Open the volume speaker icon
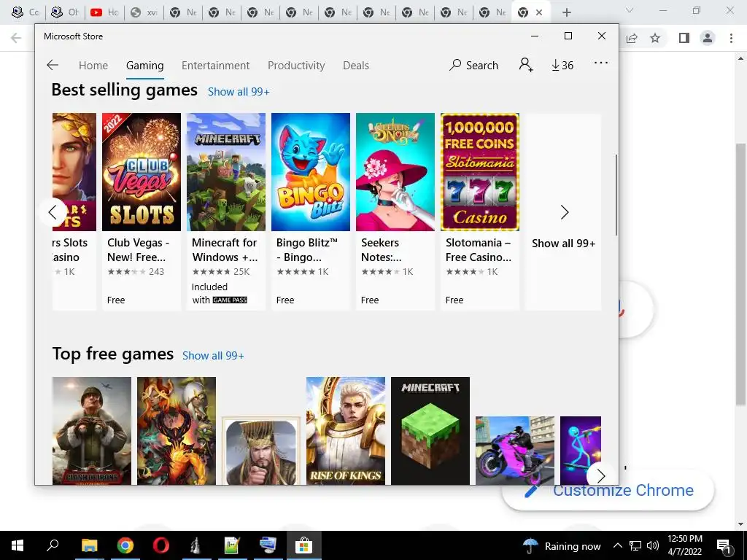747x560 pixels. click(x=652, y=545)
